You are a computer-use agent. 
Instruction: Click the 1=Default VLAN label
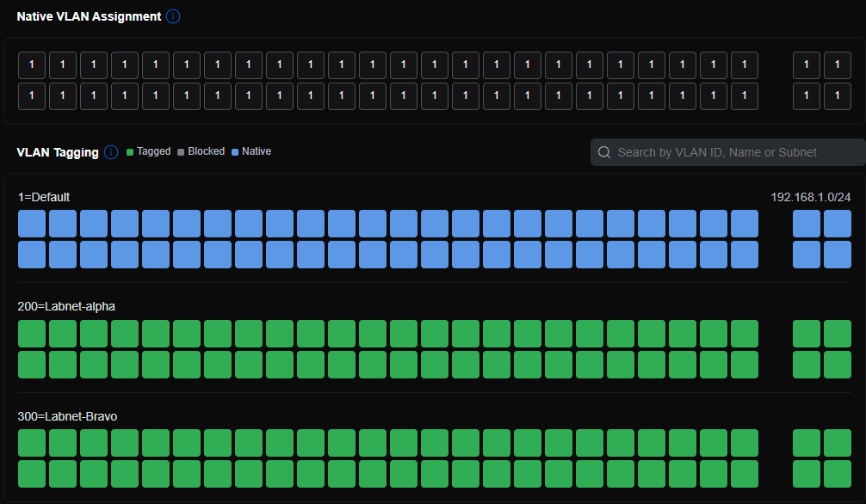(44, 197)
